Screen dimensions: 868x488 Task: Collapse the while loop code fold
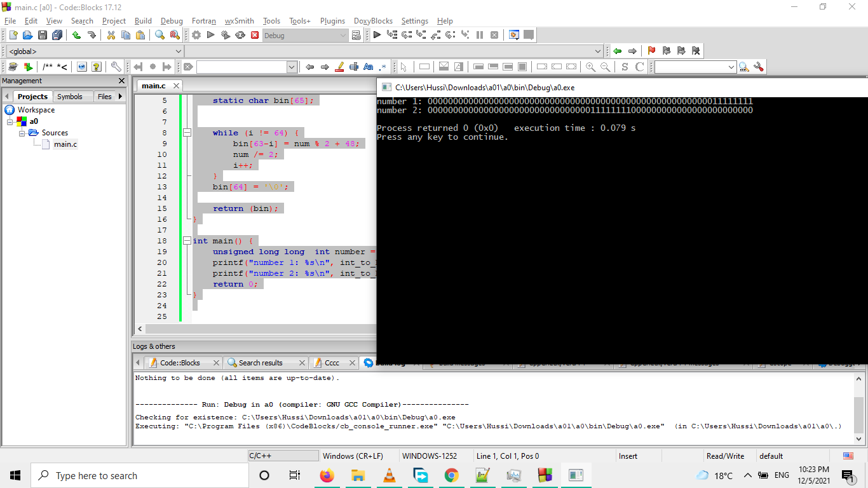[x=187, y=133]
